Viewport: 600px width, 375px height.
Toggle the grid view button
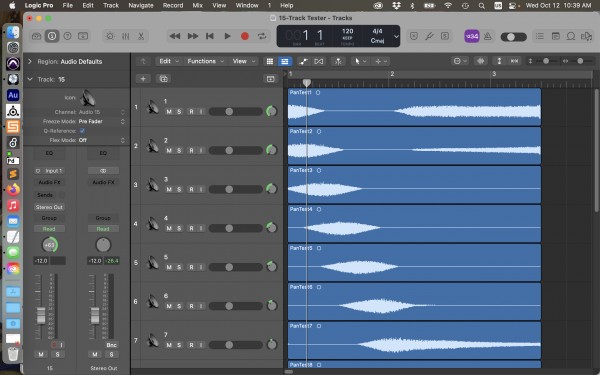click(270, 61)
